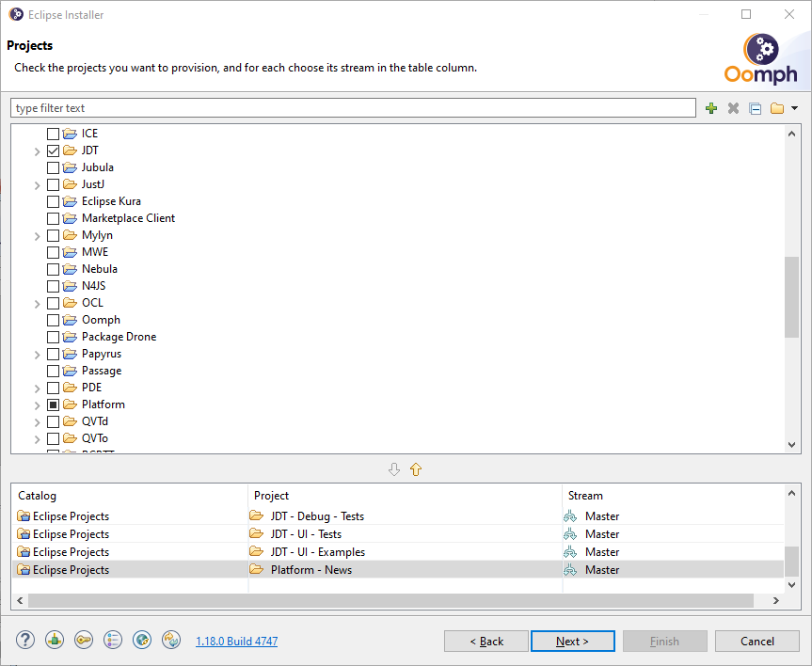Click the Catalog column header
The width and height of the screenshot is (812, 666).
130,496
